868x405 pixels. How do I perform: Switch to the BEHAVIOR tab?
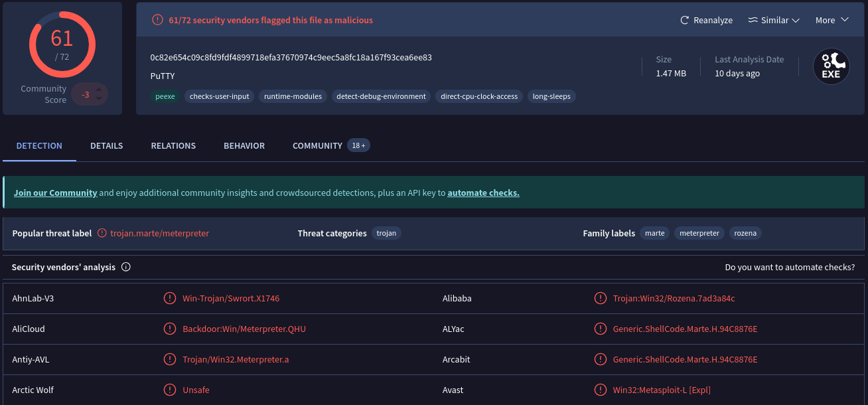click(244, 145)
